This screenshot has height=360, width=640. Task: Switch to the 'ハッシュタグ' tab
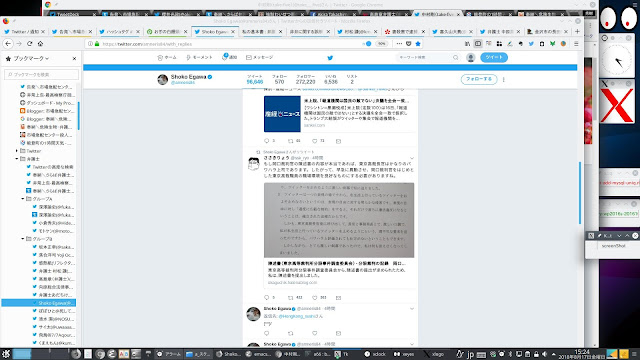[x=119, y=31]
